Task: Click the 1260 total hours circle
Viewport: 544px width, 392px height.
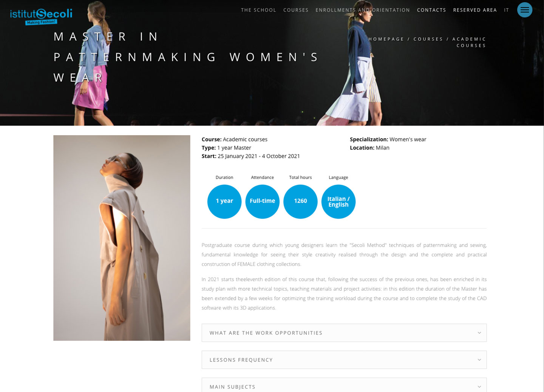Action: point(300,201)
